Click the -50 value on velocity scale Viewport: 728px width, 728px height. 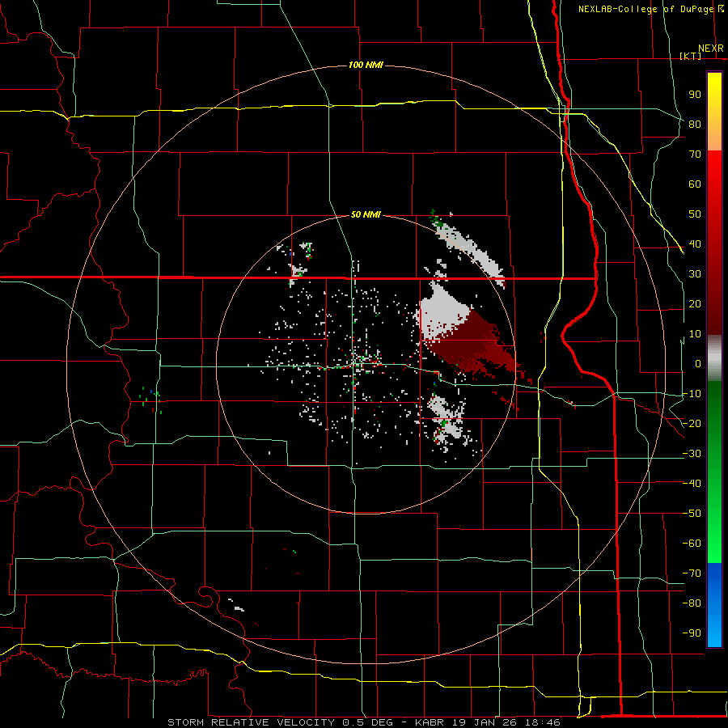point(692,514)
